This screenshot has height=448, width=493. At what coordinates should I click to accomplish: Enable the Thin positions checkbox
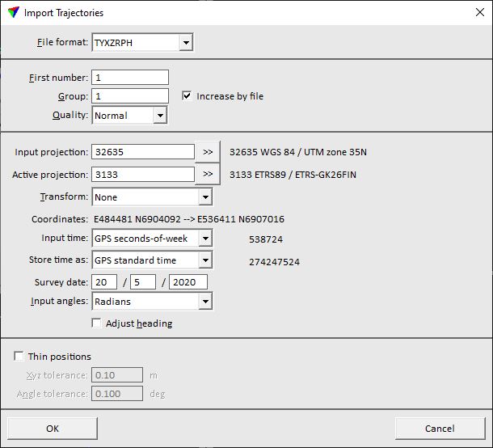click(x=19, y=357)
